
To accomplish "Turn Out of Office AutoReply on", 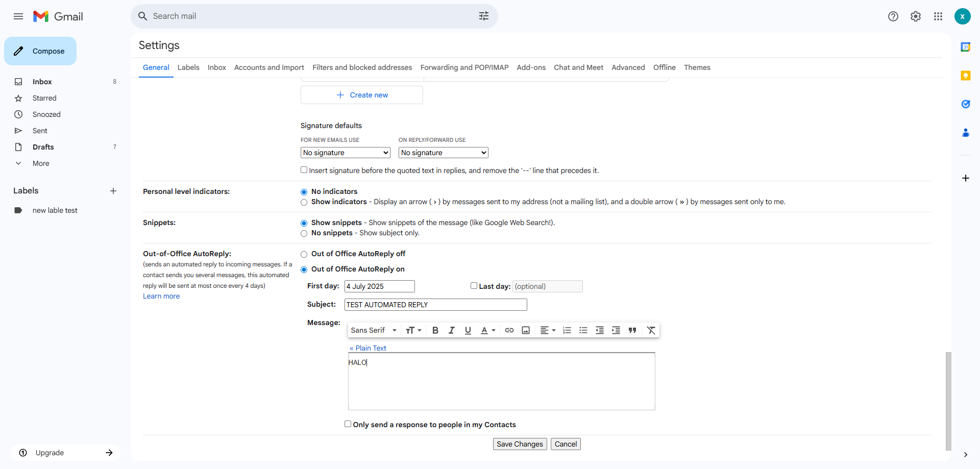I will [x=304, y=269].
